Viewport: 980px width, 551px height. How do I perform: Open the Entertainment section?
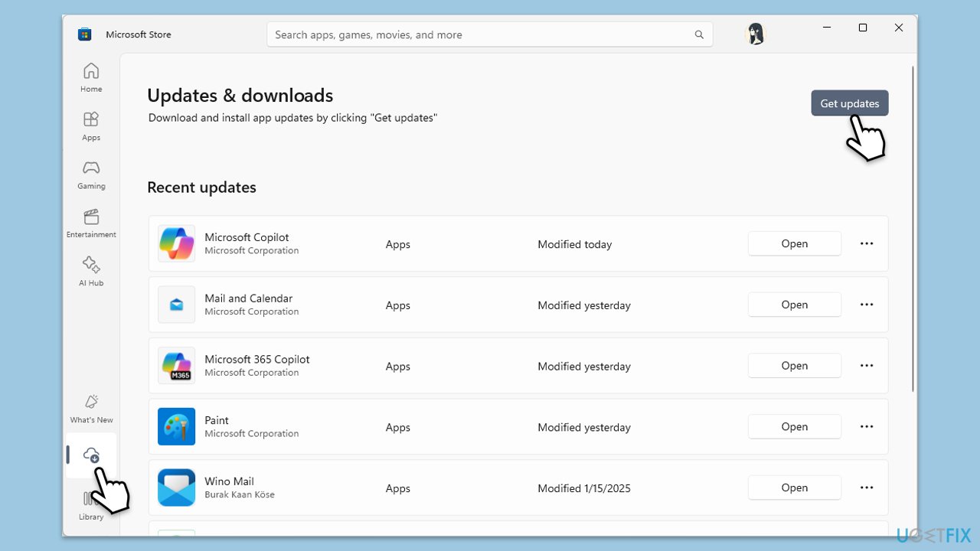[91, 223]
